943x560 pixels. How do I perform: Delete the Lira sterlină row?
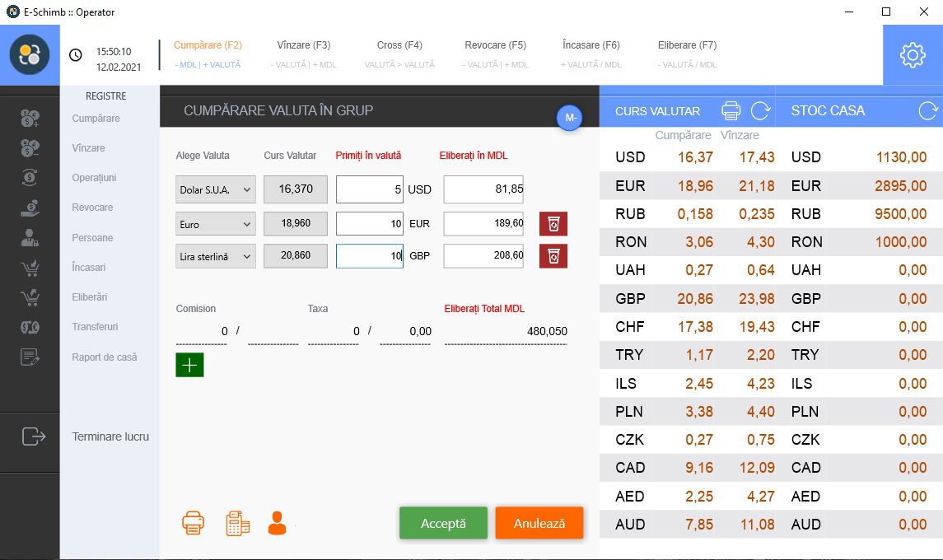[x=553, y=255]
